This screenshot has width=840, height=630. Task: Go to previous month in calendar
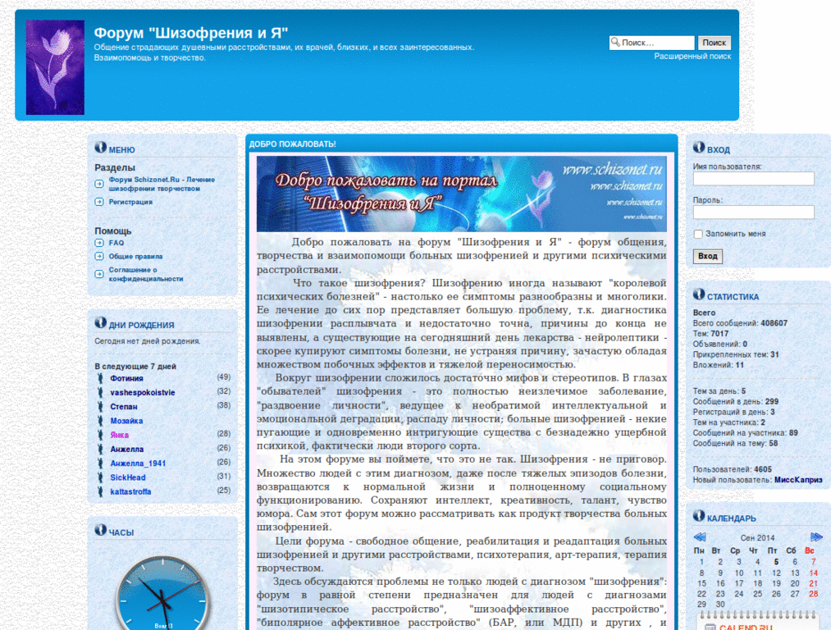pyautogui.click(x=700, y=537)
